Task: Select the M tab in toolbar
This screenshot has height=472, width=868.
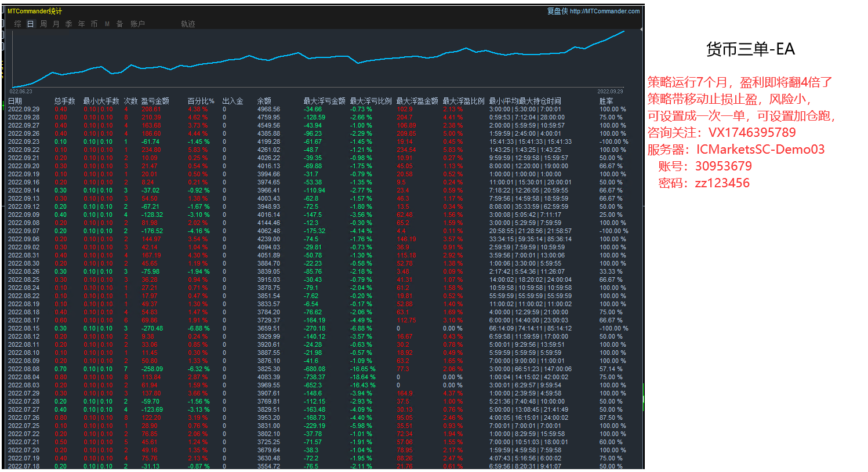Action: point(107,24)
